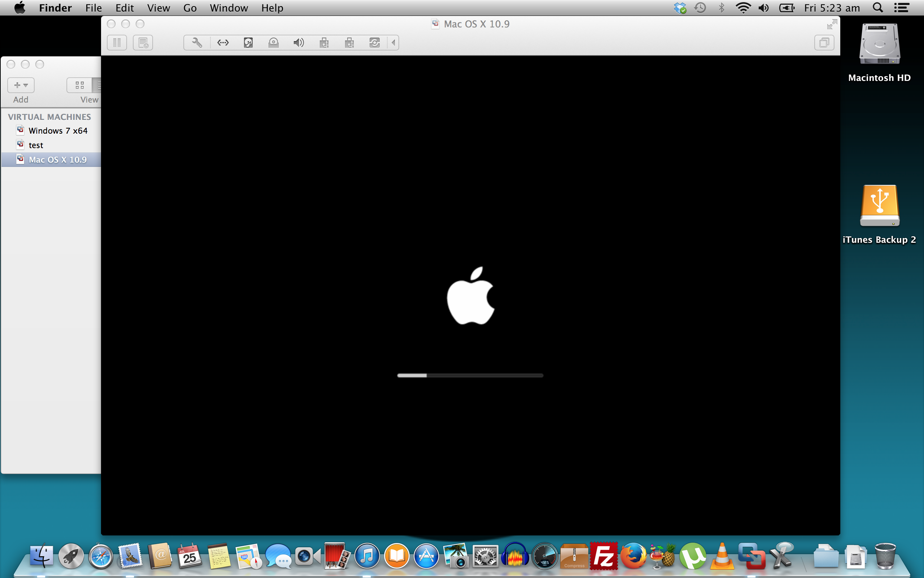Open uTorrent from the Dock

click(692, 556)
